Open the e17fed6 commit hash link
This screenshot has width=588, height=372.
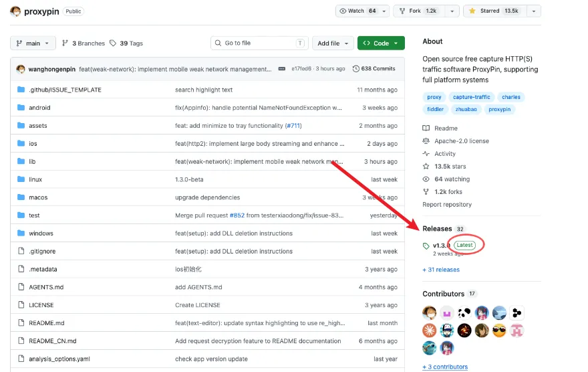coord(301,69)
